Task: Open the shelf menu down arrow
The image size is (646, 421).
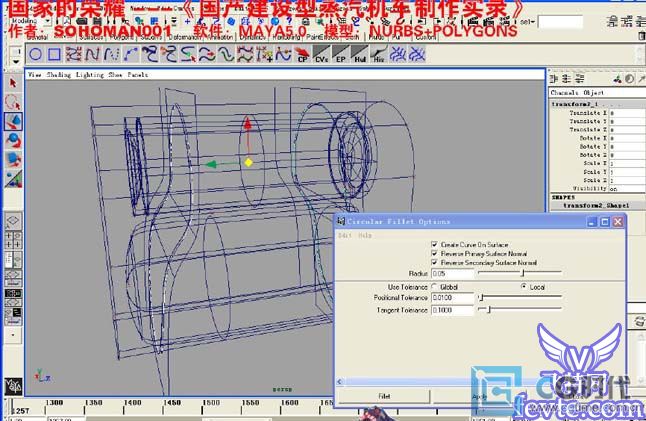Action: click(x=16, y=62)
